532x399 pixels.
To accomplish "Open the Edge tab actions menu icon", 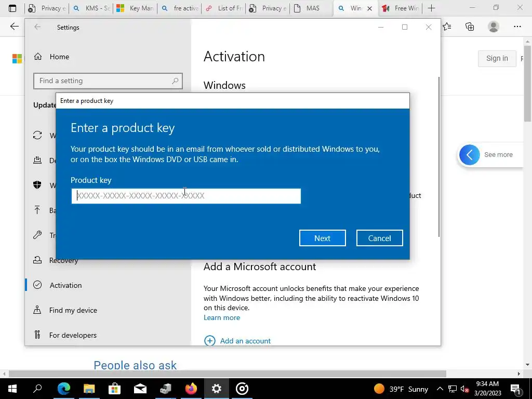I will point(12,8).
